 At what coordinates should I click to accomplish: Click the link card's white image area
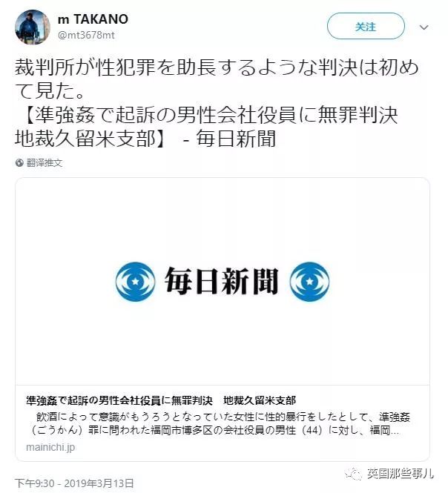[x=223, y=281]
